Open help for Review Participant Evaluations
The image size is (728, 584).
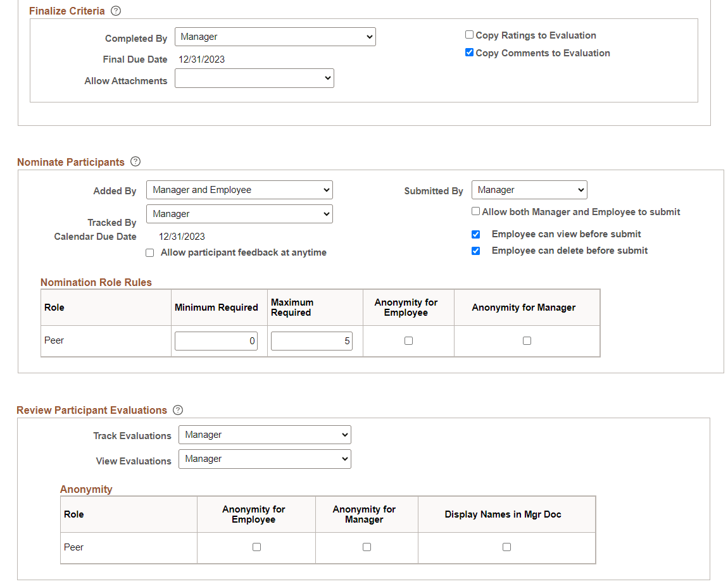coord(177,410)
